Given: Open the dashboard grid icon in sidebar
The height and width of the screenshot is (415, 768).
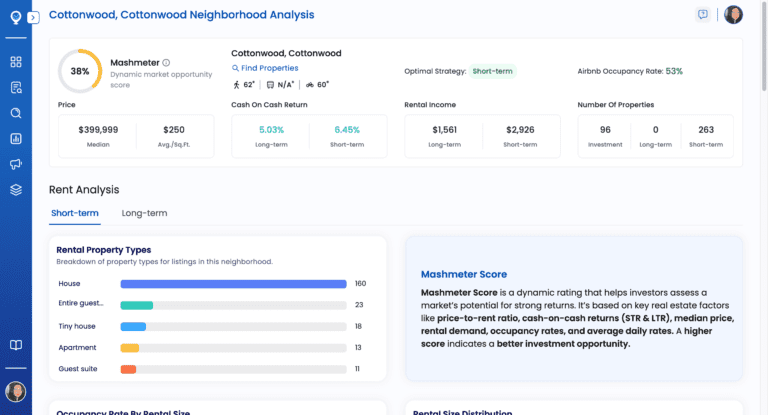Looking at the screenshot, I should coord(15,62).
